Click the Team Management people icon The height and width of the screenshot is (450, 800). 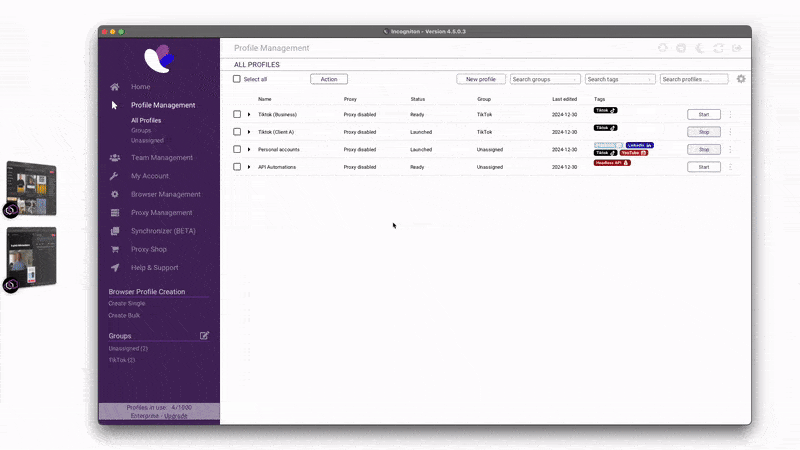[x=115, y=158]
